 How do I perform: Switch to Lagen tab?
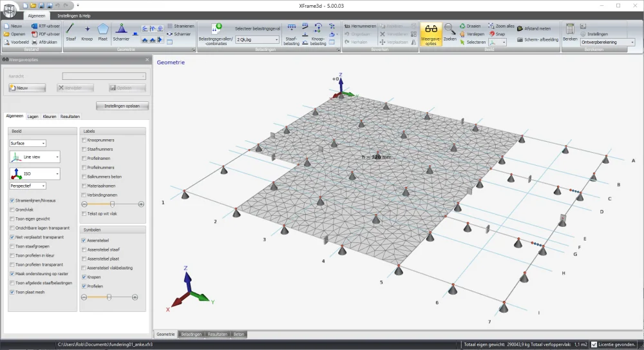[x=33, y=117]
